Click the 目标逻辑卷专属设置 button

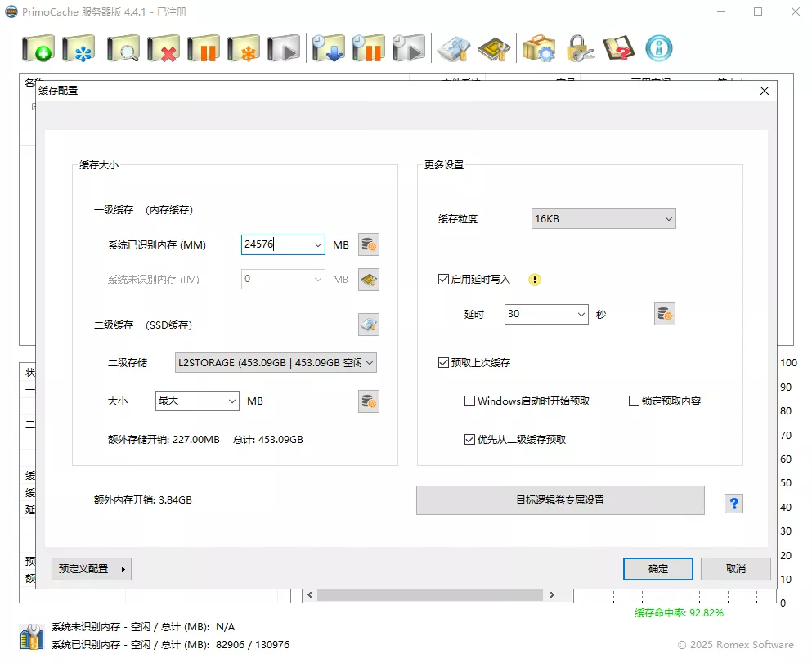(x=560, y=499)
